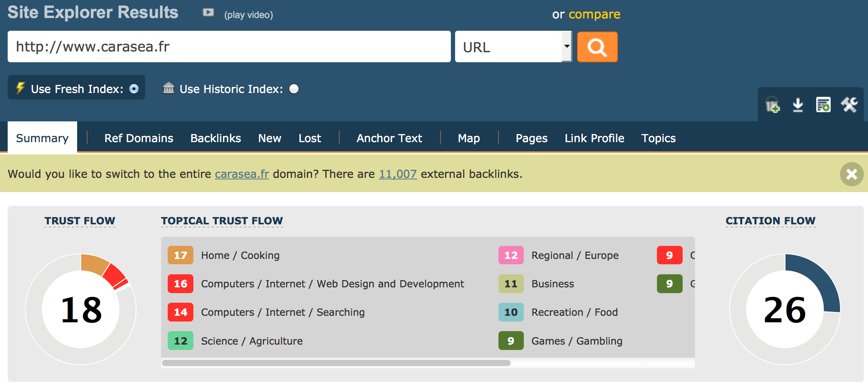This screenshot has height=388, width=868.
Task: Open the Pages tab
Action: (531, 138)
